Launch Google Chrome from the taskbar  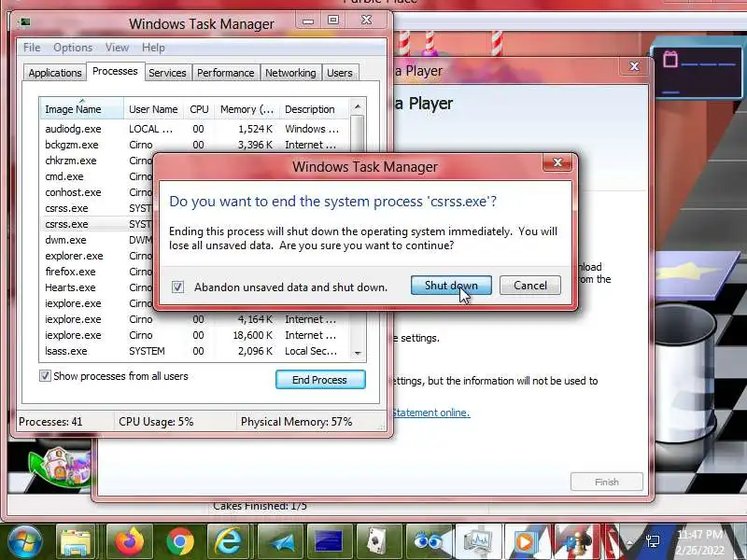179,541
